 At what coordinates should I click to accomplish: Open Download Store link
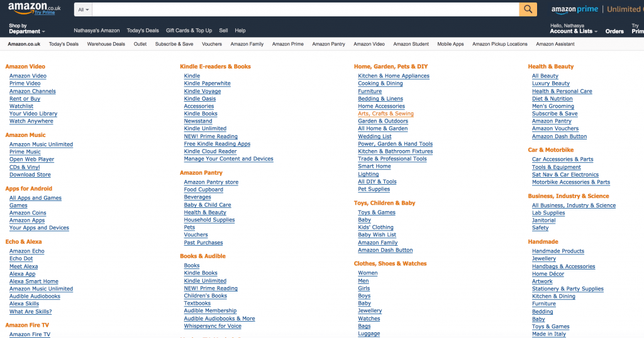point(30,174)
